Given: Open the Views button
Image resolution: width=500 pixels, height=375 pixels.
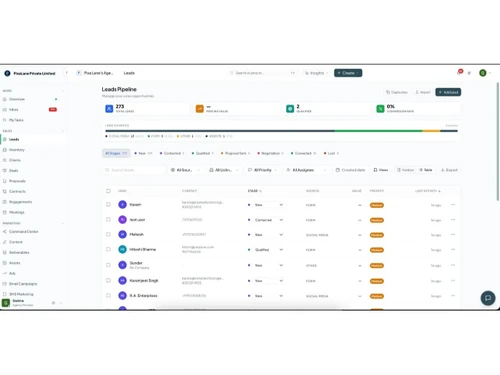Looking at the screenshot, I should pos(381,170).
